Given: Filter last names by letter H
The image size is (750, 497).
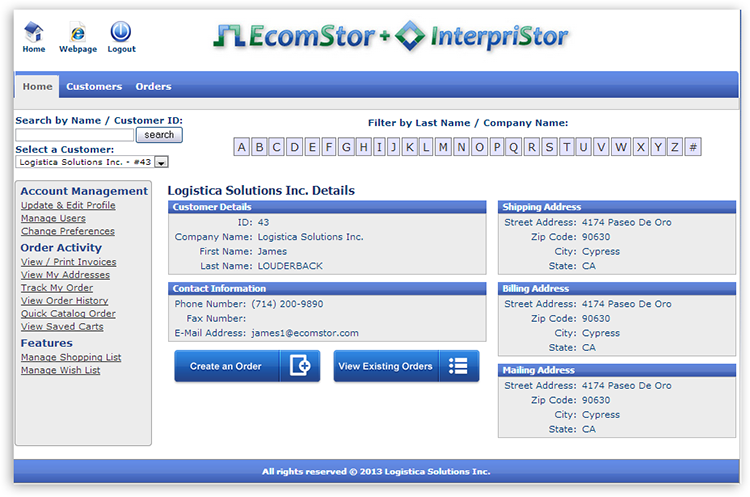Looking at the screenshot, I should click(364, 147).
